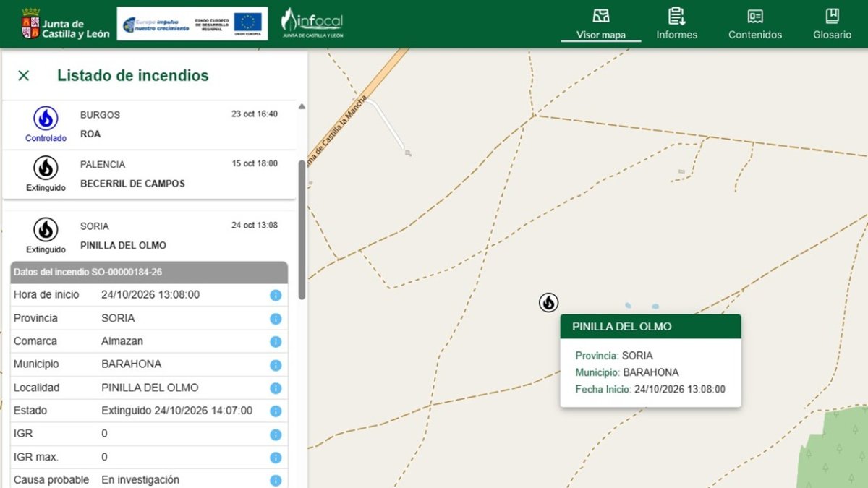The height and width of the screenshot is (488, 868).
Task: Click the 24 oct 13:08 timestamp
Action: pos(255,226)
